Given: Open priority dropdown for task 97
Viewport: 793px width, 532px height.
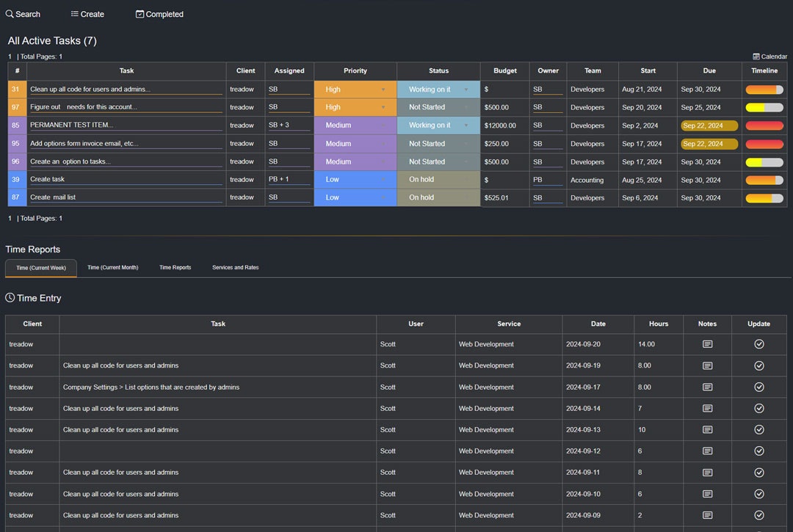Looking at the screenshot, I should click(355, 107).
